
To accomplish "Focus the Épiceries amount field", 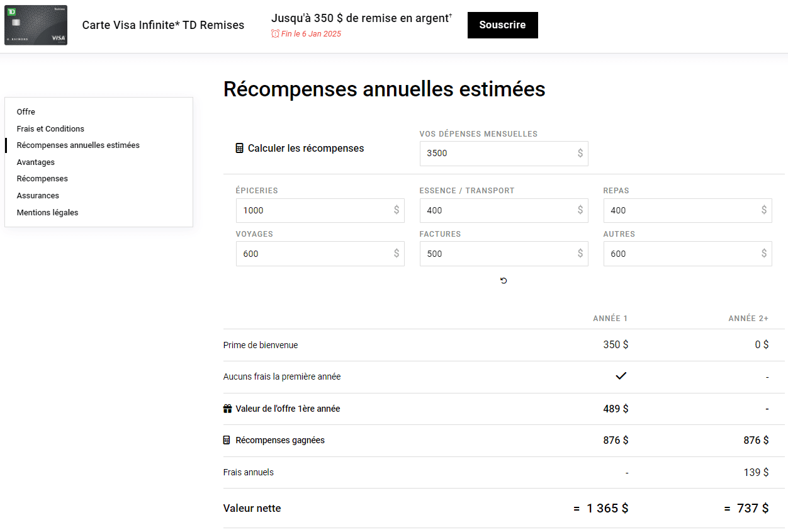I will click(x=313, y=210).
